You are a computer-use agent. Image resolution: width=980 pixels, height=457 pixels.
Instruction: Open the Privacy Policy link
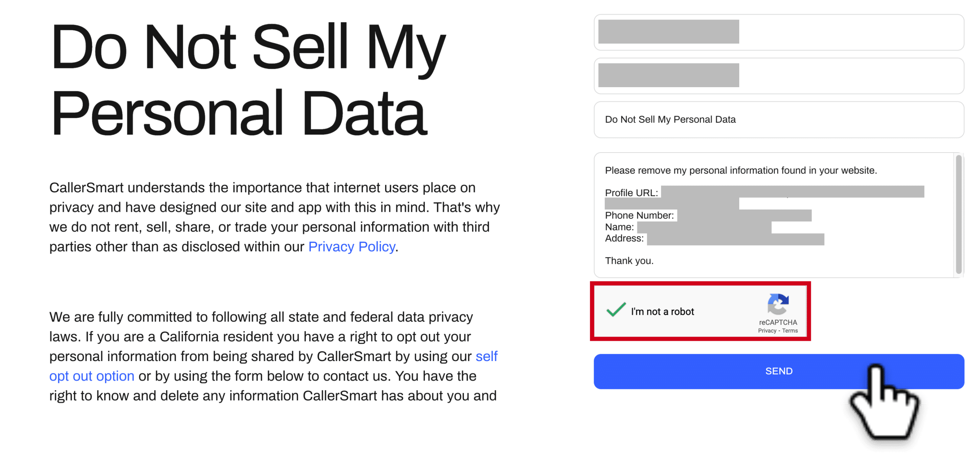[x=351, y=247]
